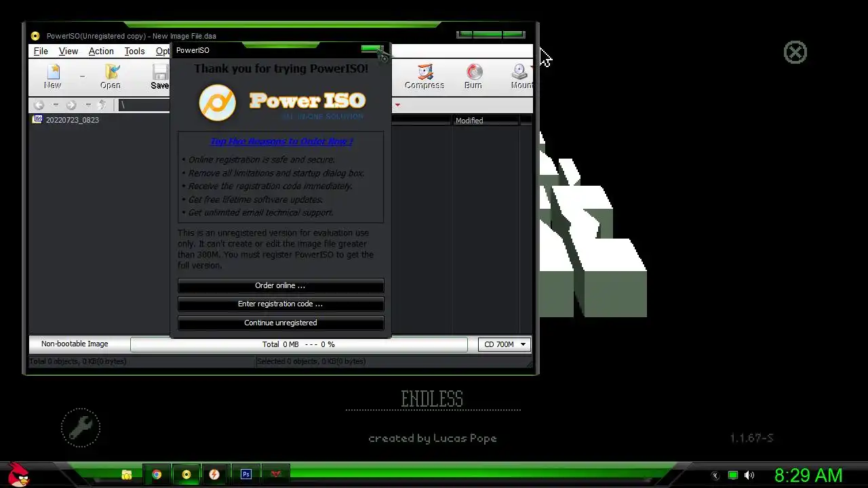Viewport: 868px width, 488px height.
Task: Click the Up one level icon
Action: click(102, 105)
